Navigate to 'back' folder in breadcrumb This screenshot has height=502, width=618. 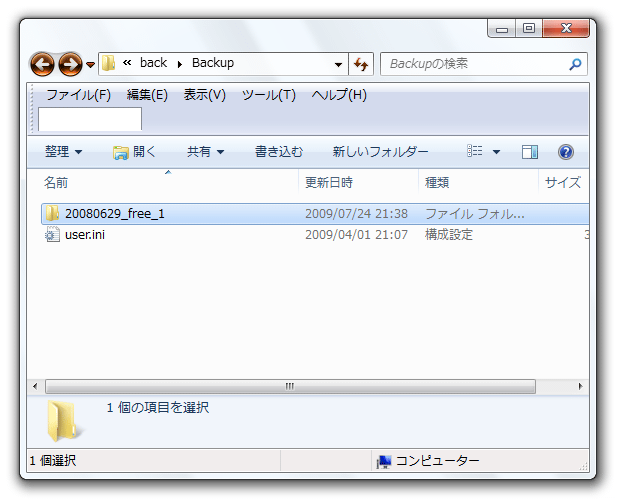153,63
